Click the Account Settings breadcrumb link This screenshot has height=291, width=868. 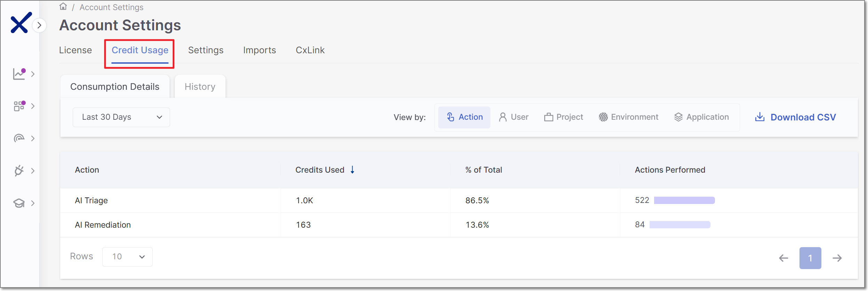tap(111, 7)
